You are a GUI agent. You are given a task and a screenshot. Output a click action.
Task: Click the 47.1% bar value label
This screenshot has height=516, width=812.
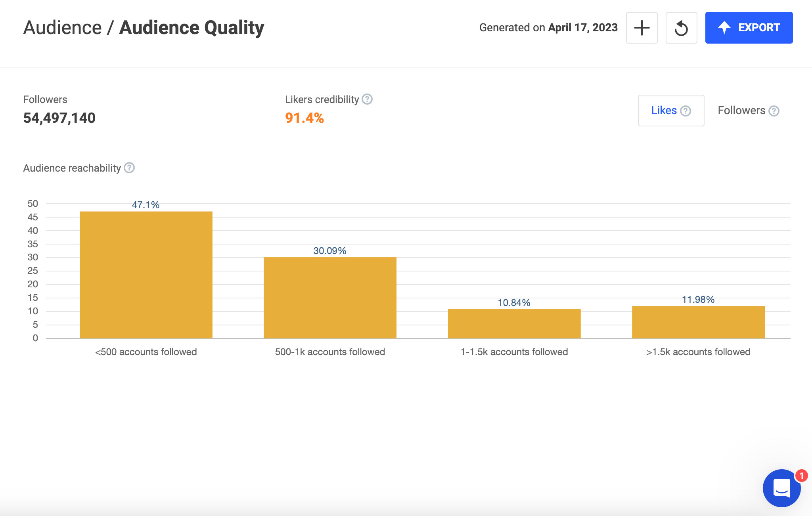[x=146, y=205]
